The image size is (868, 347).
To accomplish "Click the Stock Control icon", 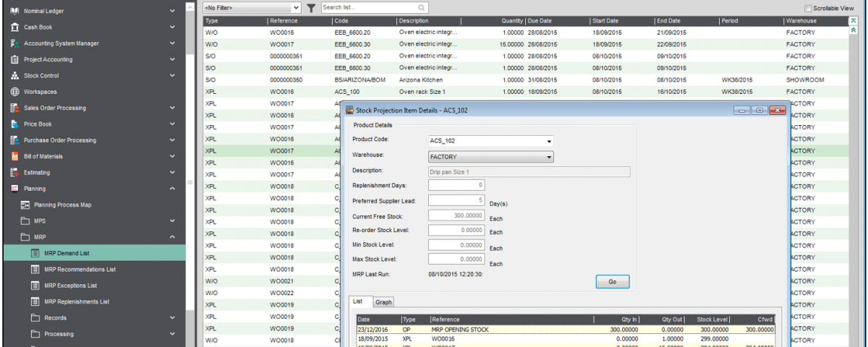I will click(15, 75).
